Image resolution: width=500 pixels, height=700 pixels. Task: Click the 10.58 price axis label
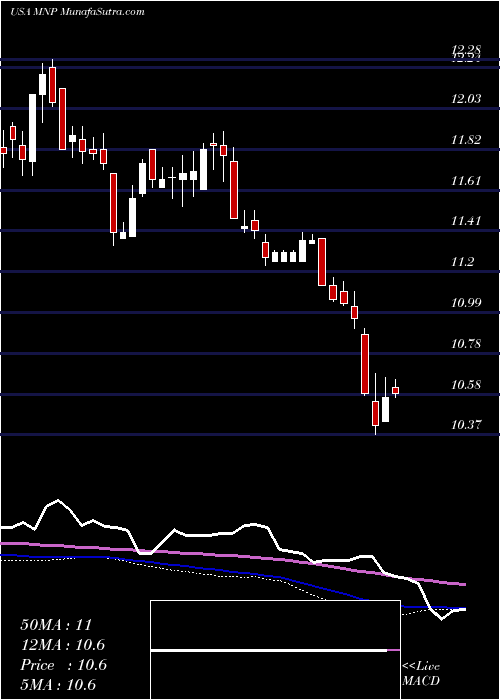coord(466,384)
